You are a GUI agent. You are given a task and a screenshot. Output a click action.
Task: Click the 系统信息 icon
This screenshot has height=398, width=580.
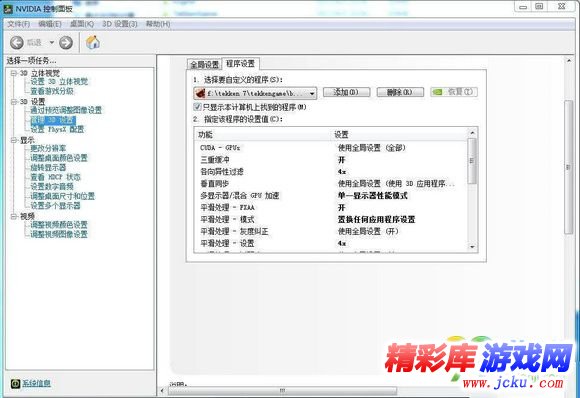click(x=15, y=384)
